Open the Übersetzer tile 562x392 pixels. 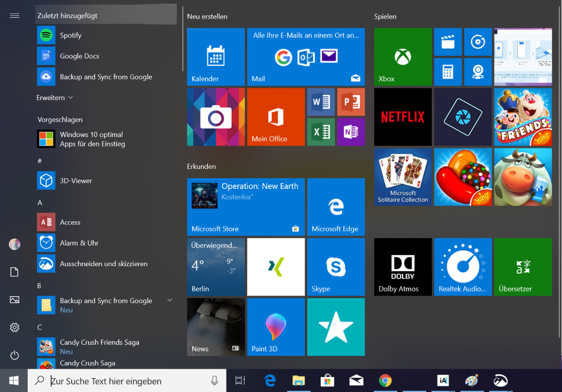(523, 267)
